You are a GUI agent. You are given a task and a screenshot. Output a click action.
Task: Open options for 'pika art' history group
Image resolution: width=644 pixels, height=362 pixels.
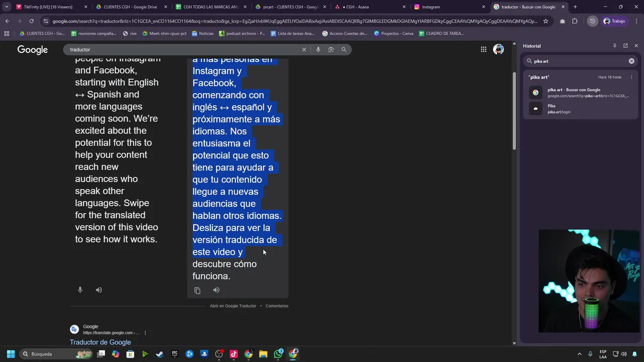(631, 77)
